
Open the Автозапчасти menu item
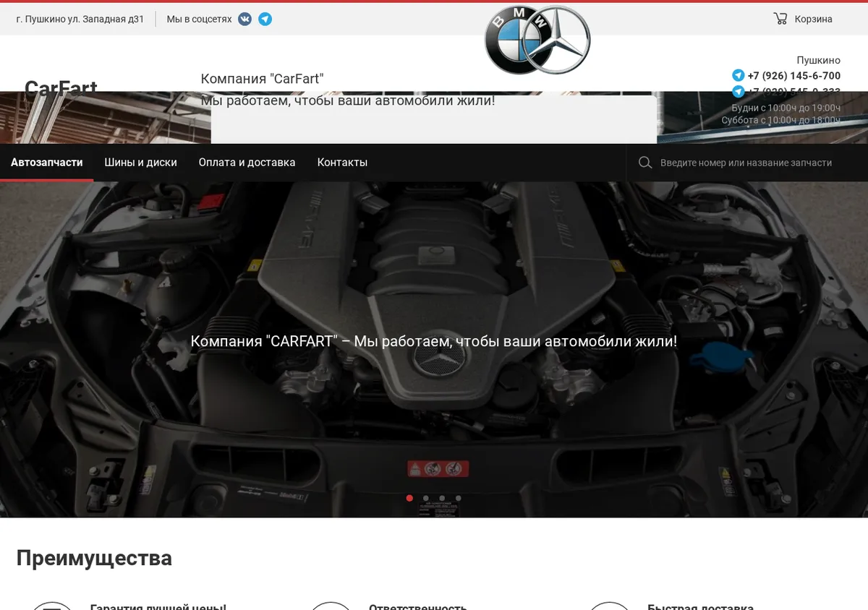pyautogui.click(x=47, y=163)
